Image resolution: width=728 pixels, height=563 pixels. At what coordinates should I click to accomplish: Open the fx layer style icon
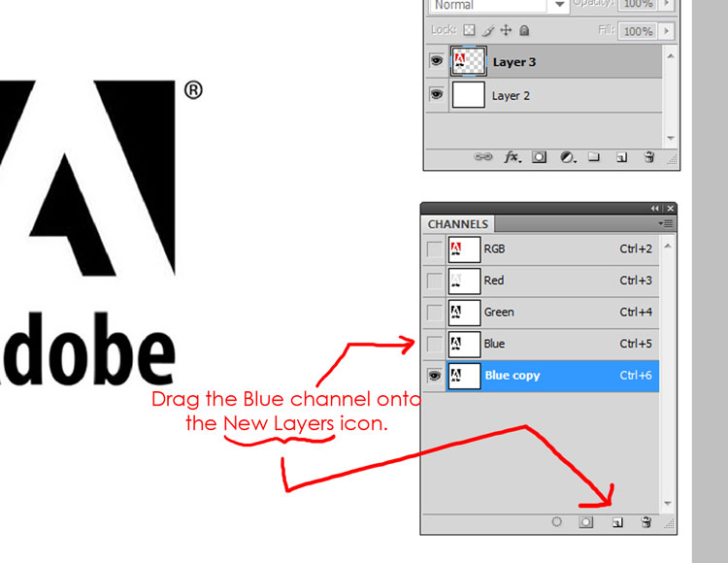(x=513, y=157)
